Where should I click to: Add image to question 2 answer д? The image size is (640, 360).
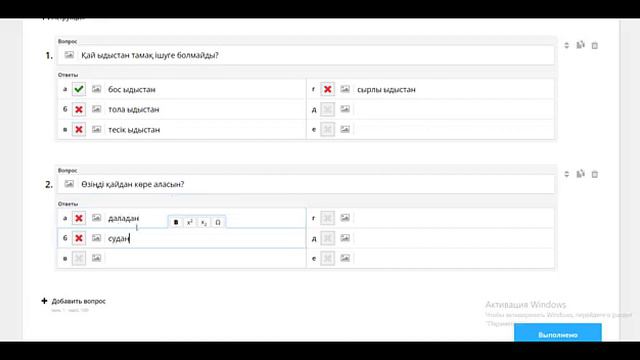point(345,238)
